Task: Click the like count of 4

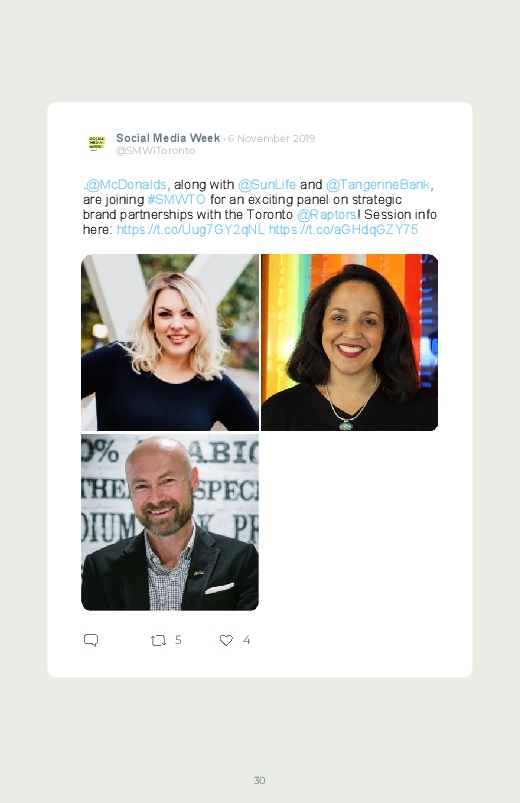Action: pos(246,640)
